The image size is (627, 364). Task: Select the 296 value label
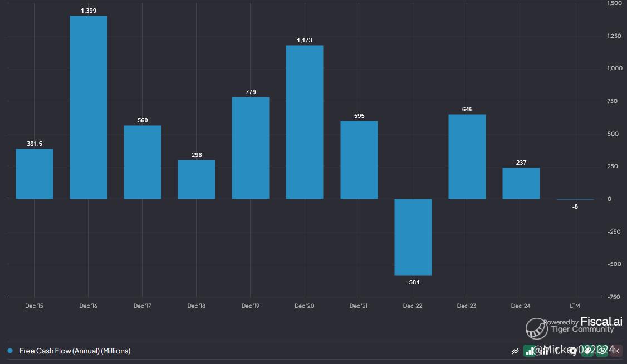click(x=197, y=155)
